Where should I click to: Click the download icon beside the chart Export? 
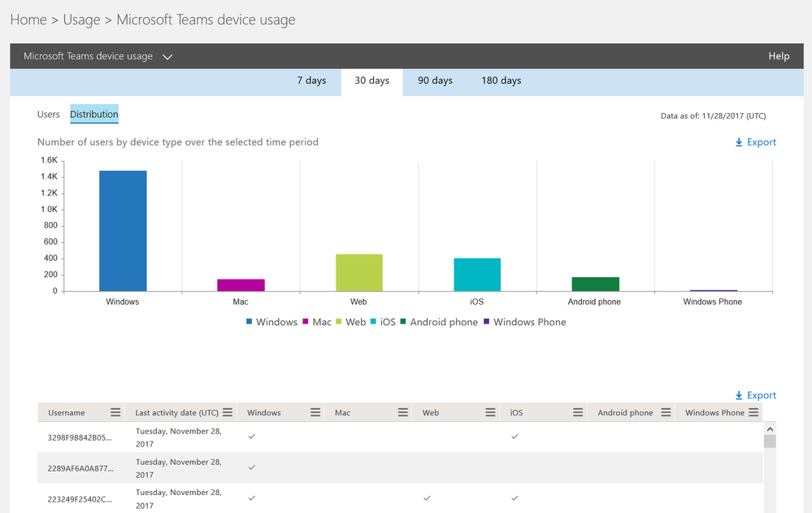pos(739,142)
